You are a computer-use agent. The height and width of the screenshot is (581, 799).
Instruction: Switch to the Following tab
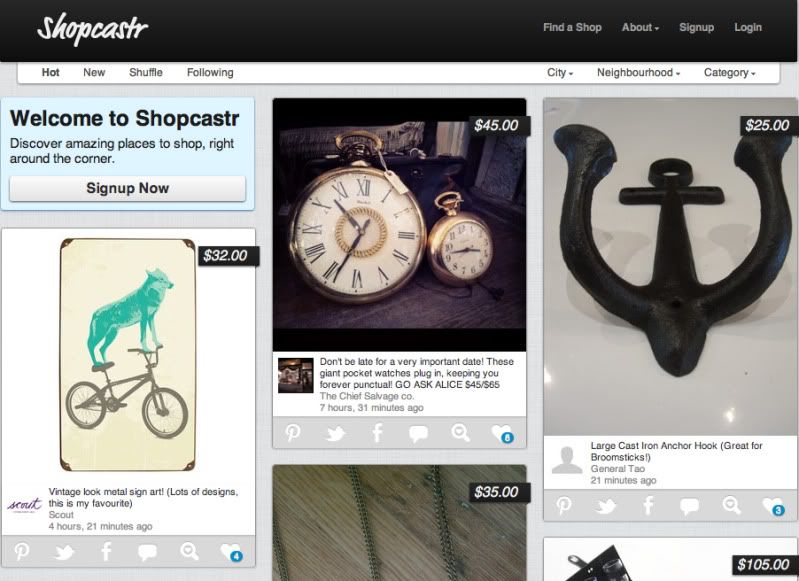tap(210, 72)
